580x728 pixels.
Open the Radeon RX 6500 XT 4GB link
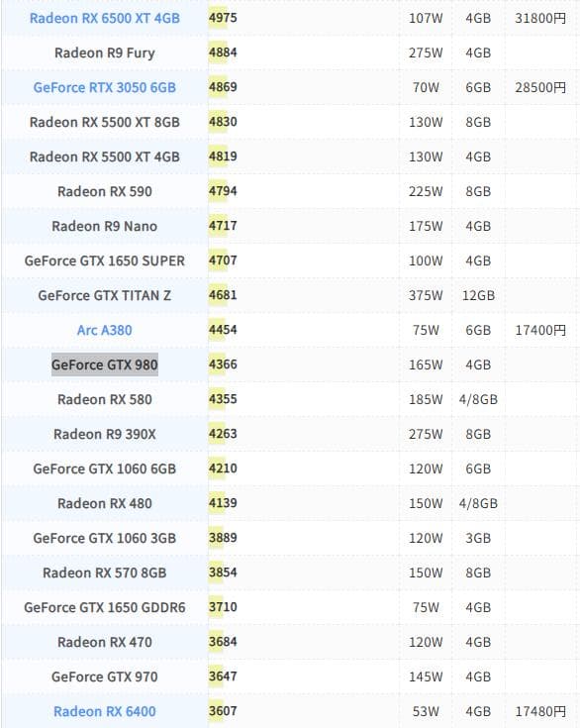tap(104, 18)
